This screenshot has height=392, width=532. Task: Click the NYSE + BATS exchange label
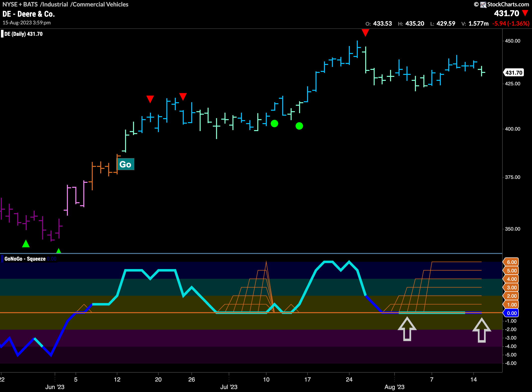coord(20,4)
